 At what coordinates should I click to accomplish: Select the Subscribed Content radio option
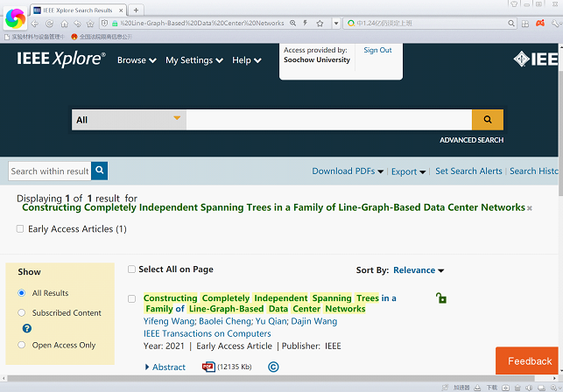(x=22, y=312)
